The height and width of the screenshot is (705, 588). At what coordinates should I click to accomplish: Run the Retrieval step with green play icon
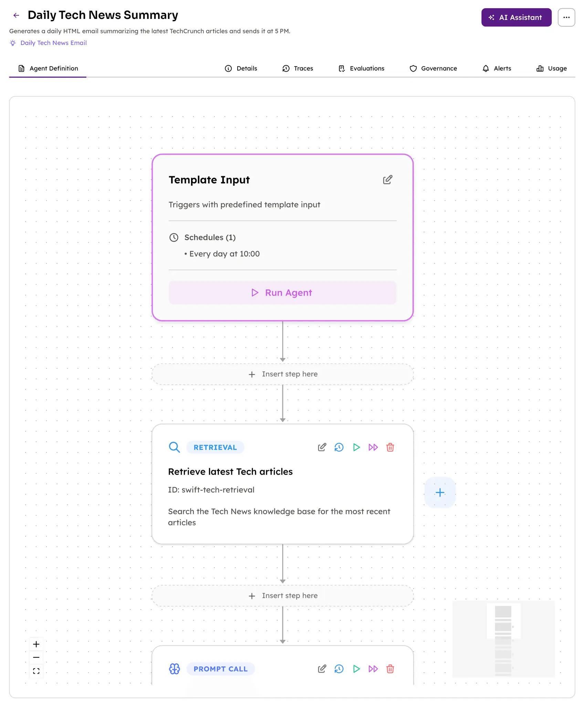356,447
